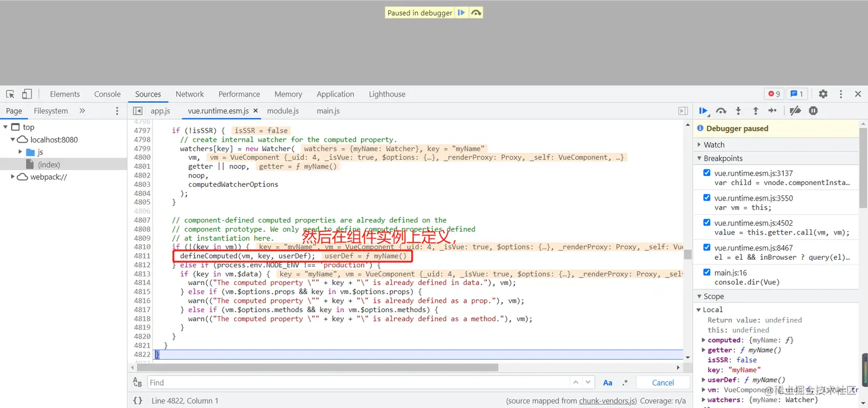868x408 pixels.
Task: Toggle pause on exceptions icon
Action: pos(813,111)
